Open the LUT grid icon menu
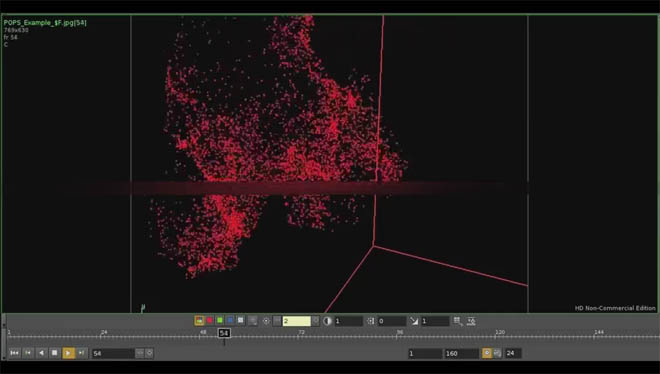This screenshot has height=374, width=660. (458, 321)
